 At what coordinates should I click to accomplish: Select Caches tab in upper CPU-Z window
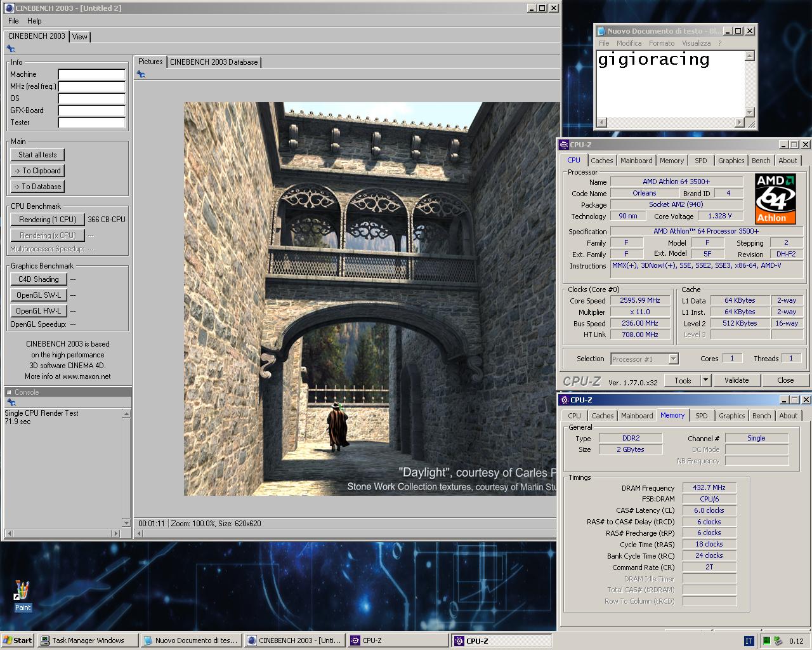[x=602, y=161]
